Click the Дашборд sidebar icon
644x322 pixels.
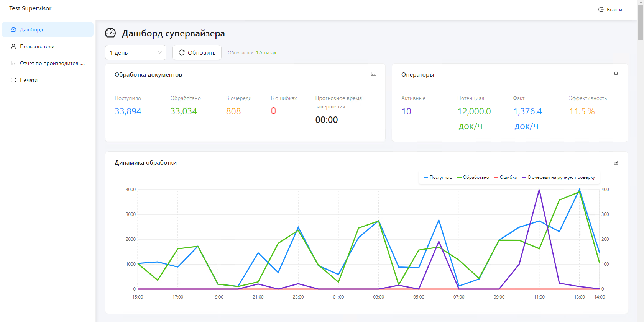tap(13, 29)
